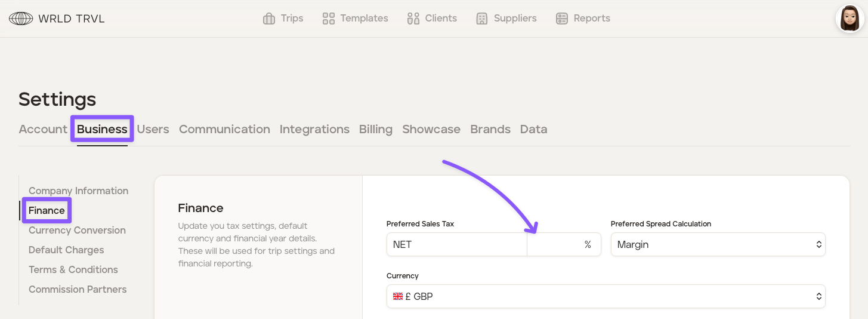Select the Billing settings tab
Screen dimensions: 868x319
point(375,129)
